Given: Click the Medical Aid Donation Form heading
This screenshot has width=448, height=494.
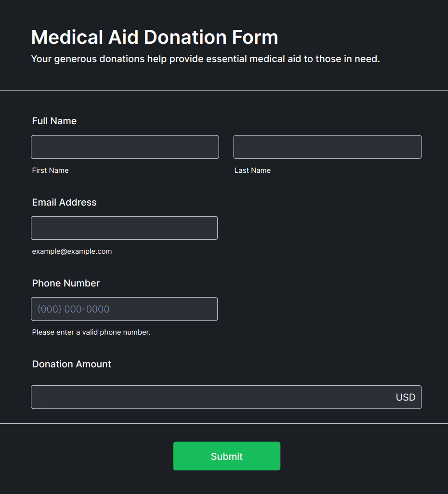Looking at the screenshot, I should (155, 37).
